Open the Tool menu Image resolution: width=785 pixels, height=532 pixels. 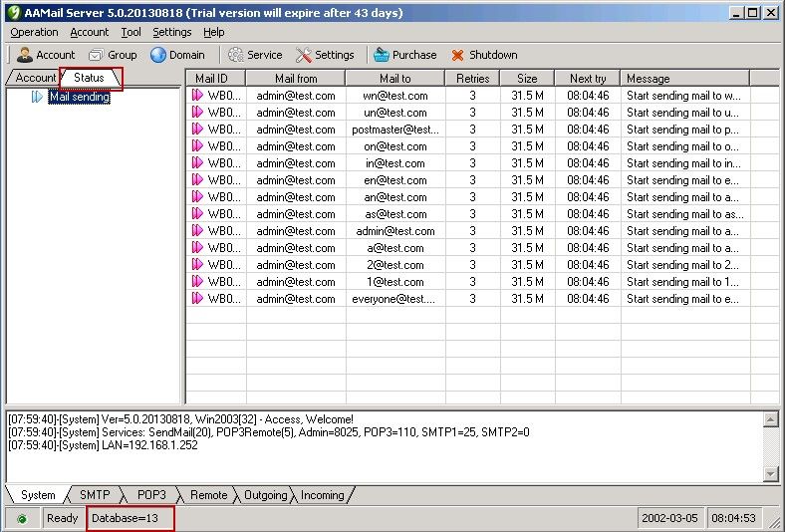tap(131, 32)
